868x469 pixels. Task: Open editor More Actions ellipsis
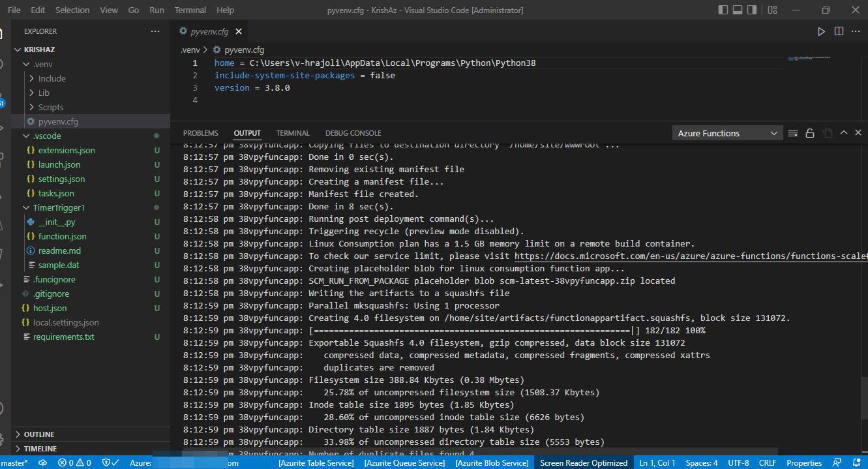(x=856, y=31)
